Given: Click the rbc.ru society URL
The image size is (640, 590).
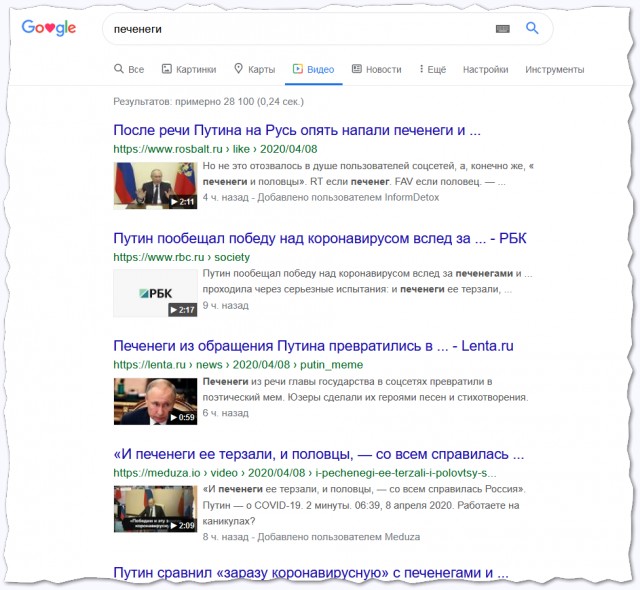Looking at the screenshot, I should pos(181,257).
